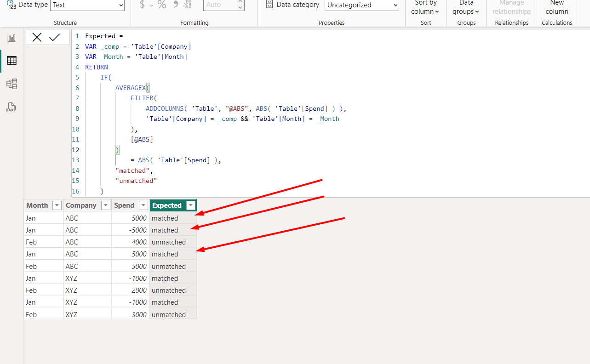The width and height of the screenshot is (590, 364).
Task: Apply thousands separator comma icon
Action: point(175,5)
